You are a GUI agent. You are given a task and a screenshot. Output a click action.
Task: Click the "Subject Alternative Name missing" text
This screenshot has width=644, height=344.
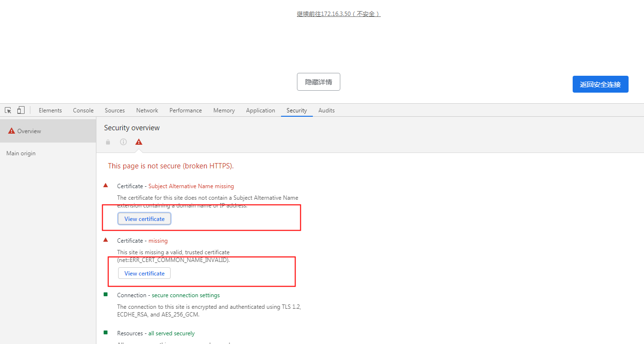pyautogui.click(x=191, y=186)
